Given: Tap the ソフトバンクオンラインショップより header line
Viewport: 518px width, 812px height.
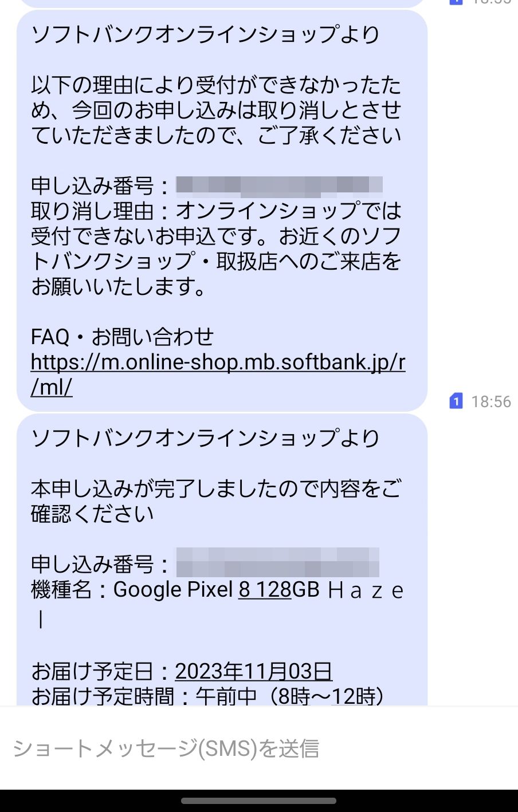Looking at the screenshot, I should click(x=206, y=34).
